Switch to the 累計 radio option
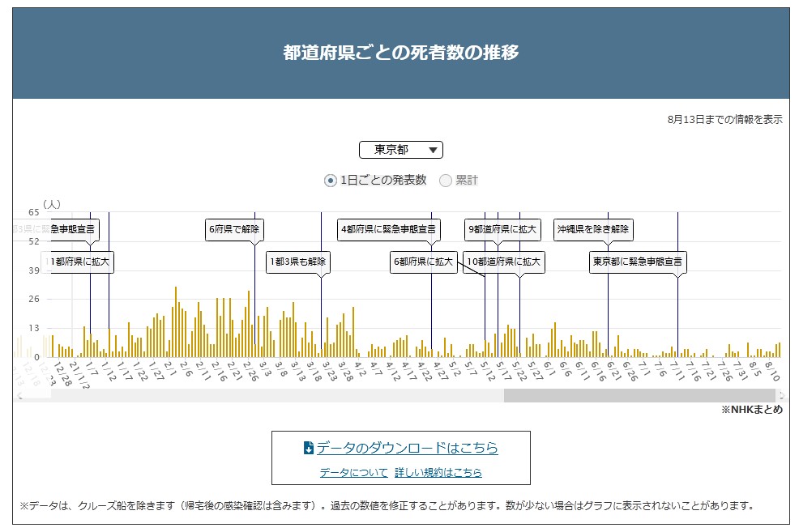The width and height of the screenshot is (799, 532). (x=446, y=181)
